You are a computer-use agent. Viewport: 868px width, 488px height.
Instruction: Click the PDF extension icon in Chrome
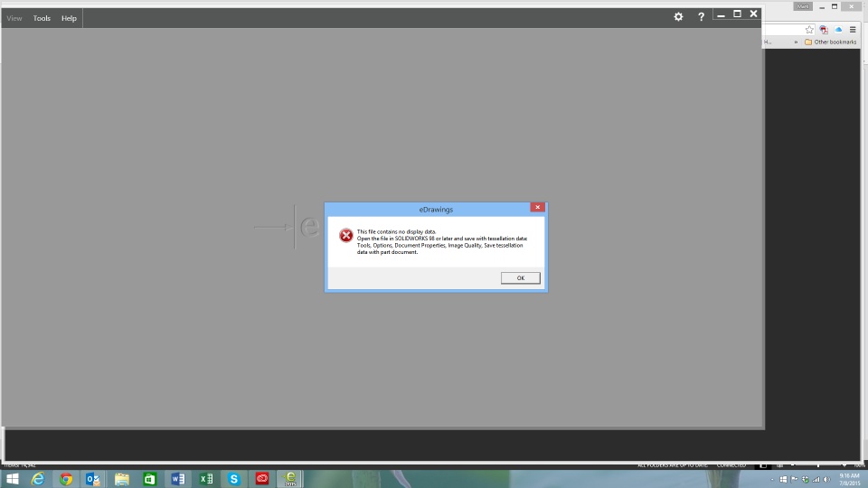(824, 30)
